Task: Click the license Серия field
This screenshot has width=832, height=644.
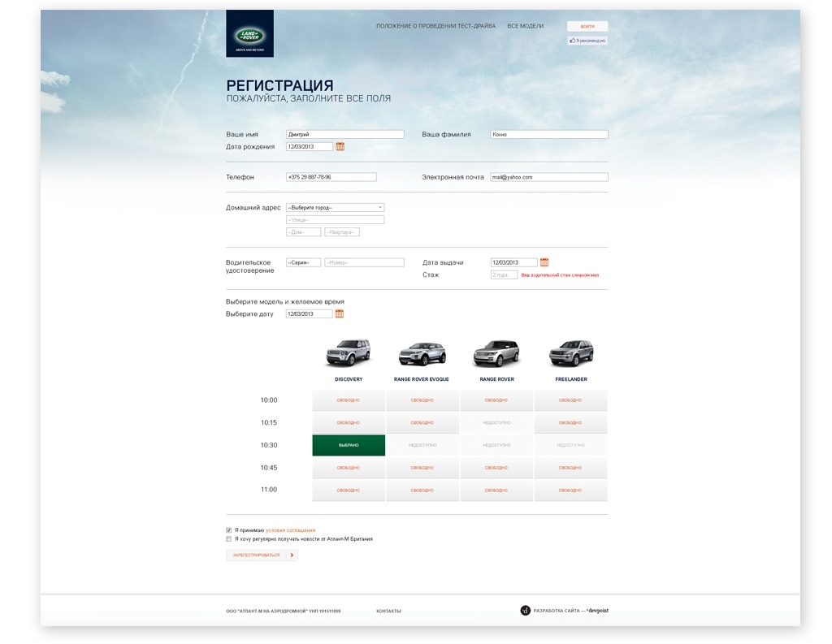Action: tap(304, 262)
